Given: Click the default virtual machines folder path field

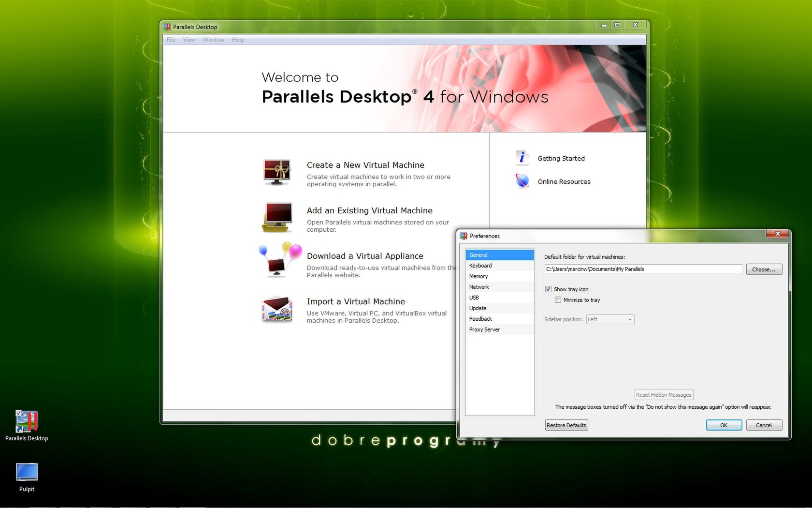Looking at the screenshot, I should pyautogui.click(x=643, y=269).
